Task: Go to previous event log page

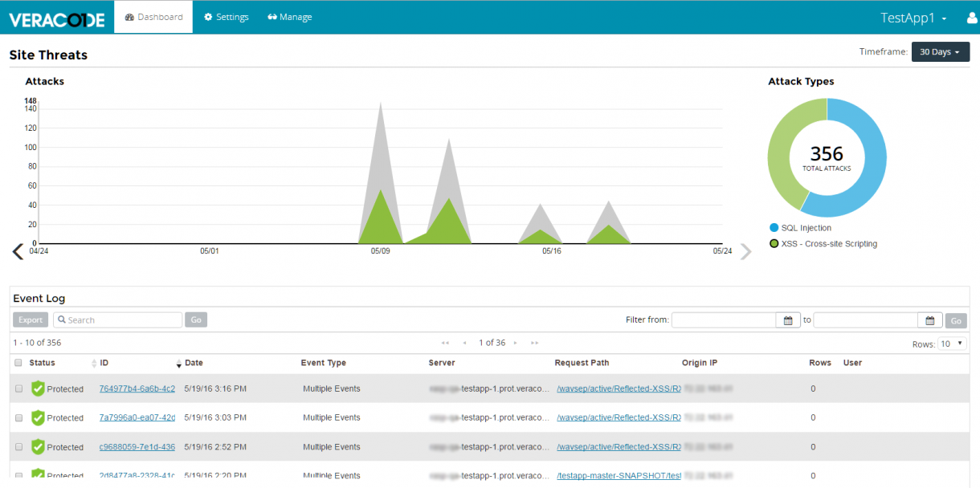Action: coord(464,343)
